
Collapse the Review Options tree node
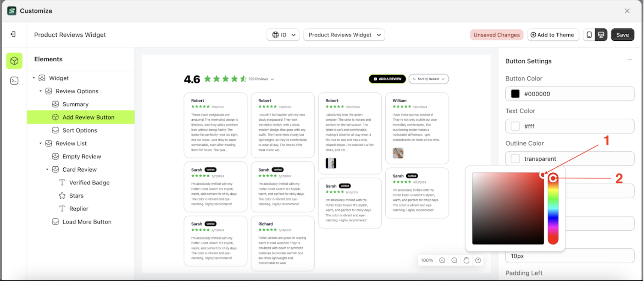(40, 91)
